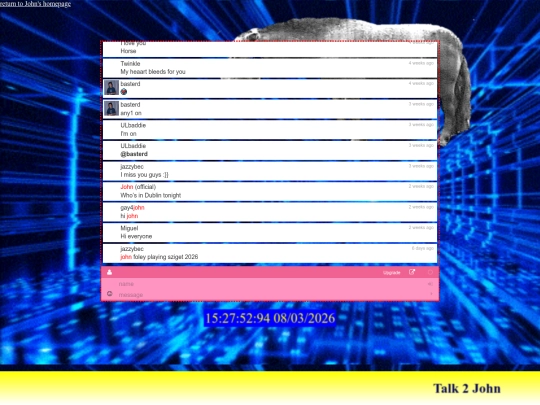Click 'I miss you guys :]]' message
The image size is (540, 405).
click(x=144, y=175)
